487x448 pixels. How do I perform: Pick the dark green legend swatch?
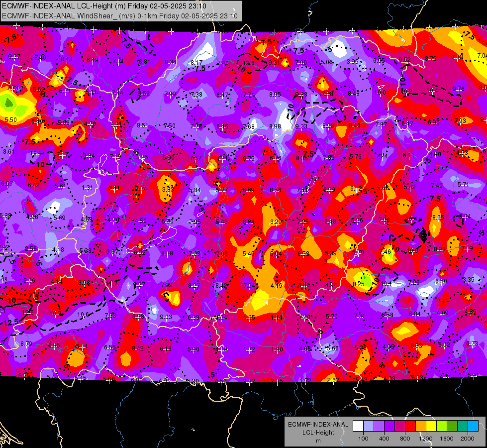tap(452, 426)
